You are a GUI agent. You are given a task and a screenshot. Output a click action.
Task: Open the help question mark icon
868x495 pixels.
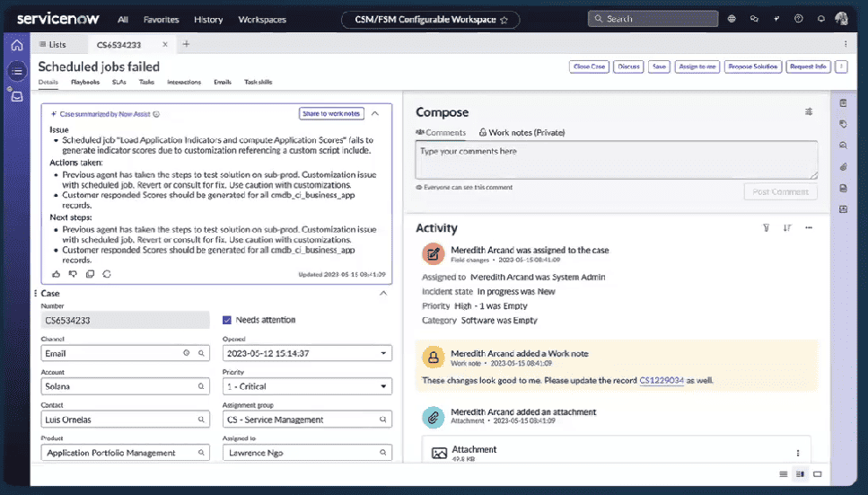pyautogui.click(x=798, y=19)
